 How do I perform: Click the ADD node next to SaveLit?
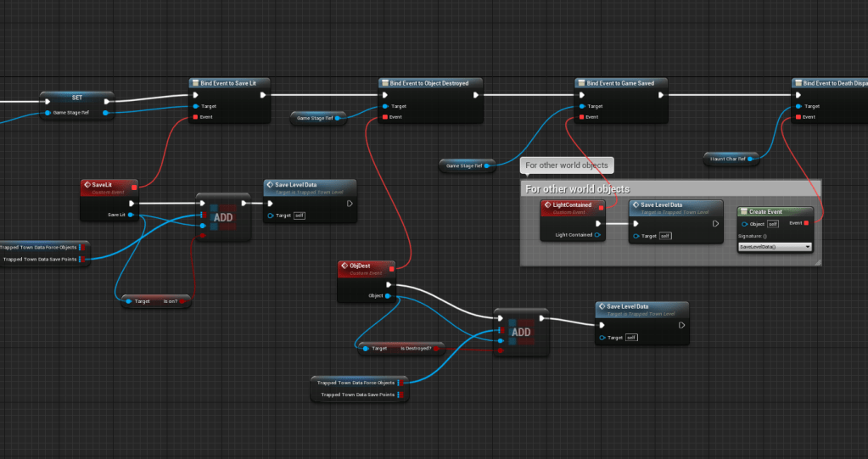click(x=223, y=218)
